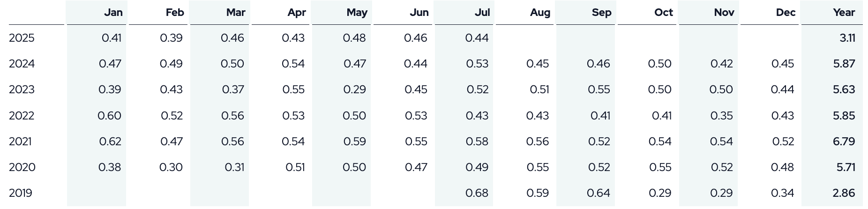The width and height of the screenshot is (868, 209).
Task: Select the February 2020 value 0.30
Action: (171, 167)
